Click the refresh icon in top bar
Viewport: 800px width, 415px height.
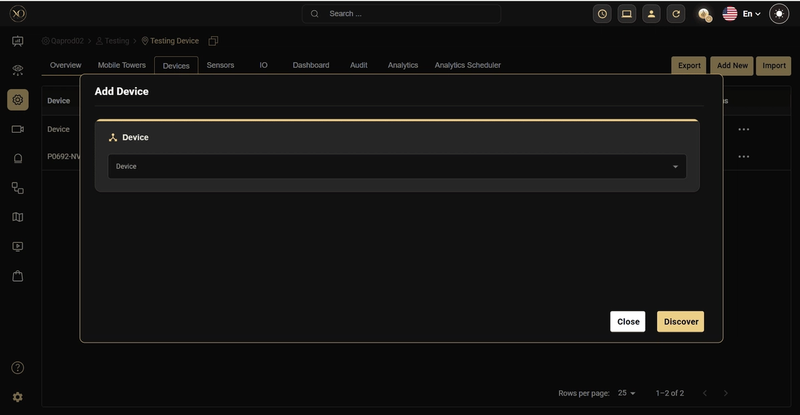point(676,14)
